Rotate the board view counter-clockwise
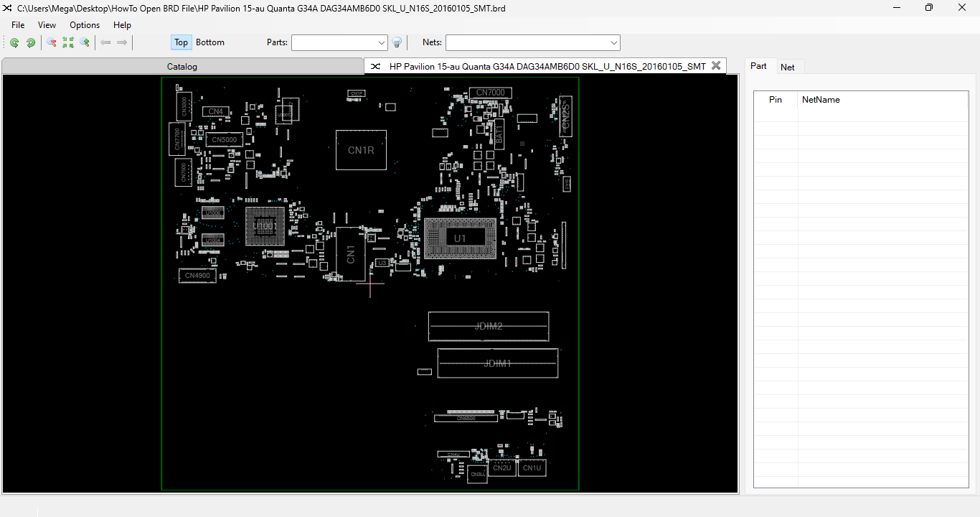The height and width of the screenshot is (517, 980). coord(14,43)
